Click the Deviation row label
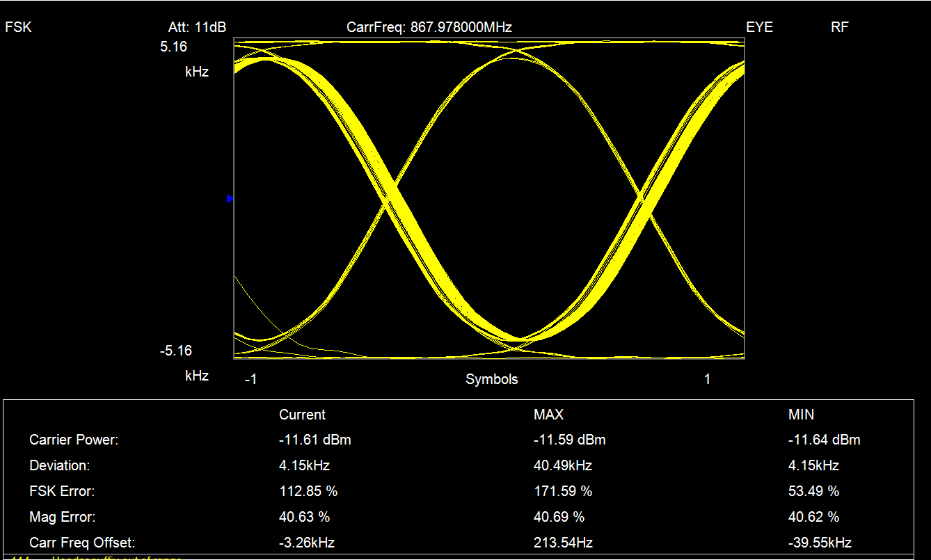Viewport: 931px width, 560px height. click(59, 465)
